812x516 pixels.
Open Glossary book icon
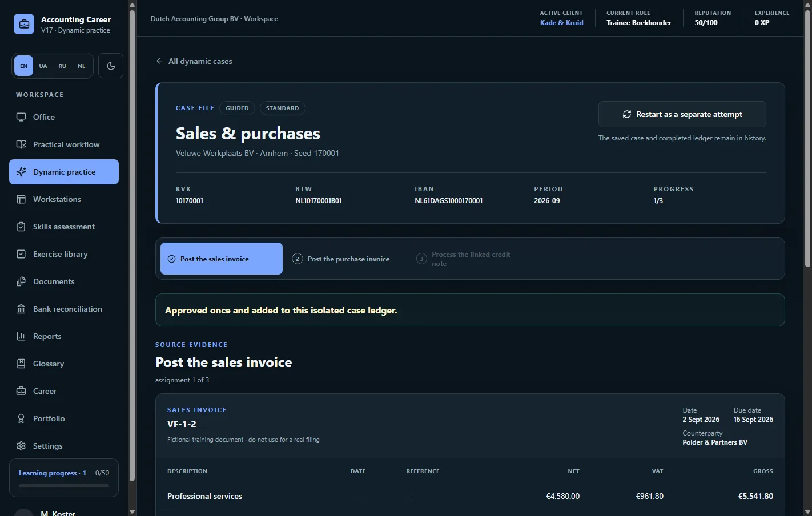(x=21, y=364)
